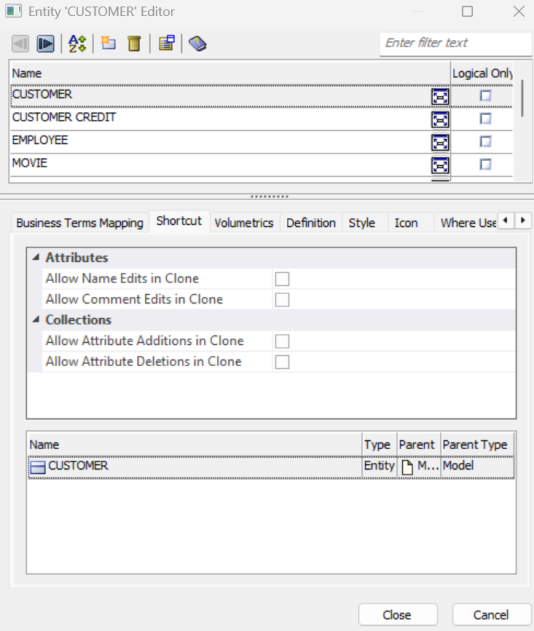Open the Definition tab
534x631 pixels.
tap(311, 223)
